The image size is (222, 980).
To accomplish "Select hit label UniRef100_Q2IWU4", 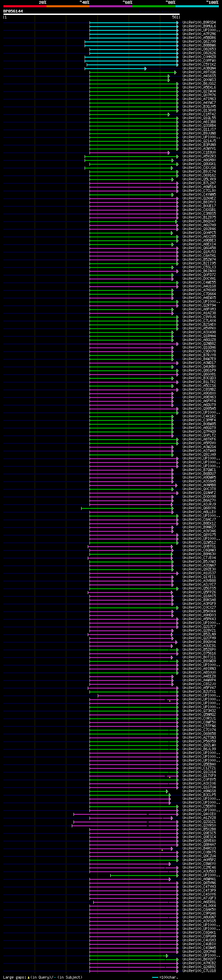I will 199,91.
